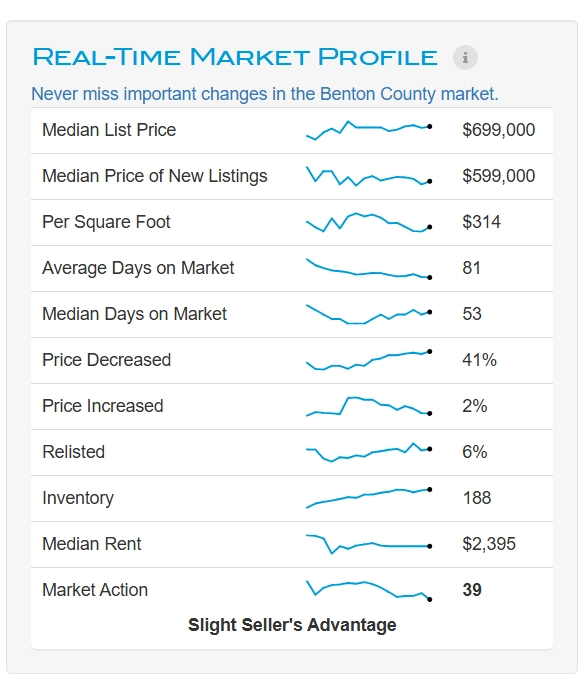Image resolution: width=583 pixels, height=693 pixels.
Task: Click the Price Increased sparkline graph
Action: [x=369, y=406]
